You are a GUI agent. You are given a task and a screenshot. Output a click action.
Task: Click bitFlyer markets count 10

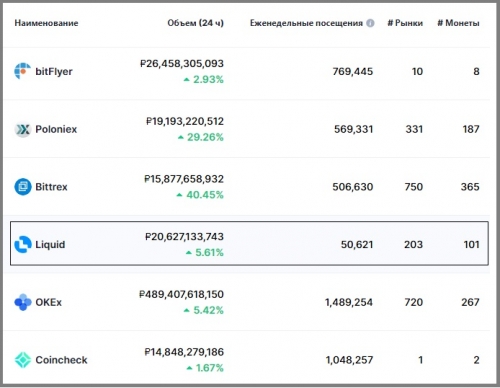(417, 71)
